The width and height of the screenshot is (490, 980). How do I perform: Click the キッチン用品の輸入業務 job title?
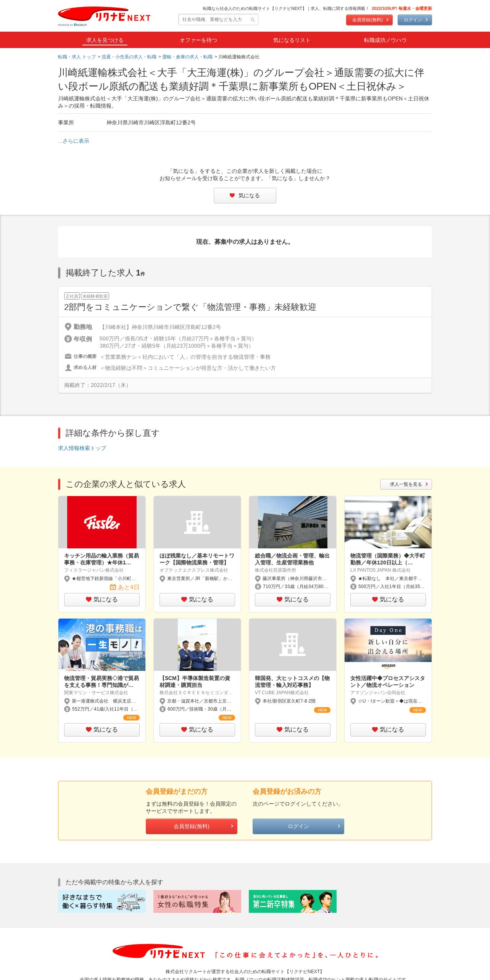[102, 559]
